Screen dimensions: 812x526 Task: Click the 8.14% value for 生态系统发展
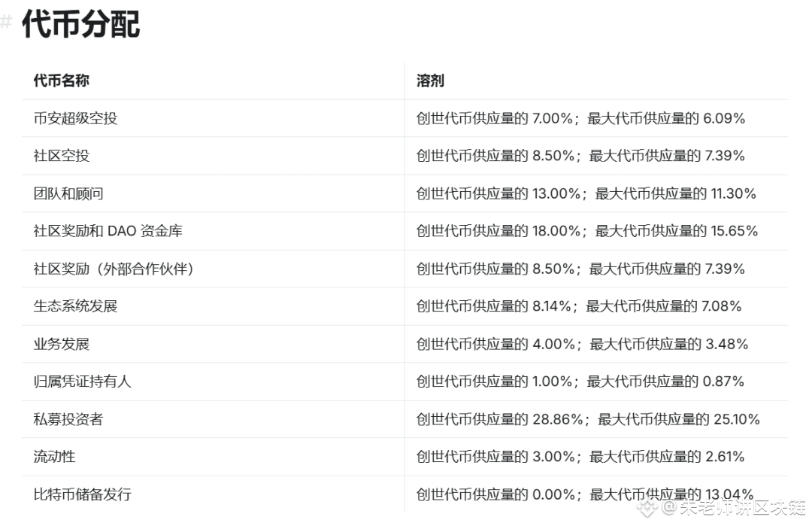552,306
